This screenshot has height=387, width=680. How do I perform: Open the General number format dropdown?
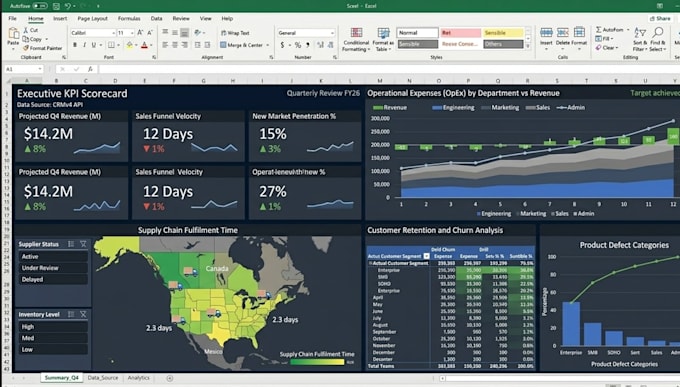332,33
